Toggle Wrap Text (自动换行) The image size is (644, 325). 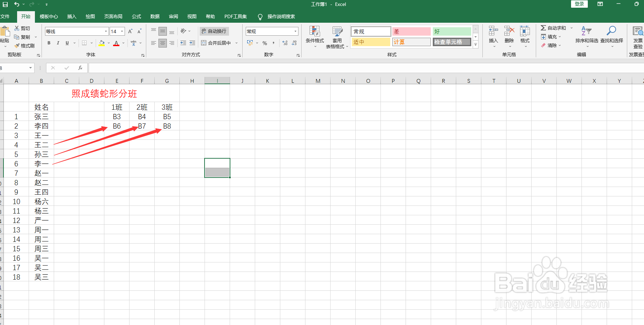point(214,31)
